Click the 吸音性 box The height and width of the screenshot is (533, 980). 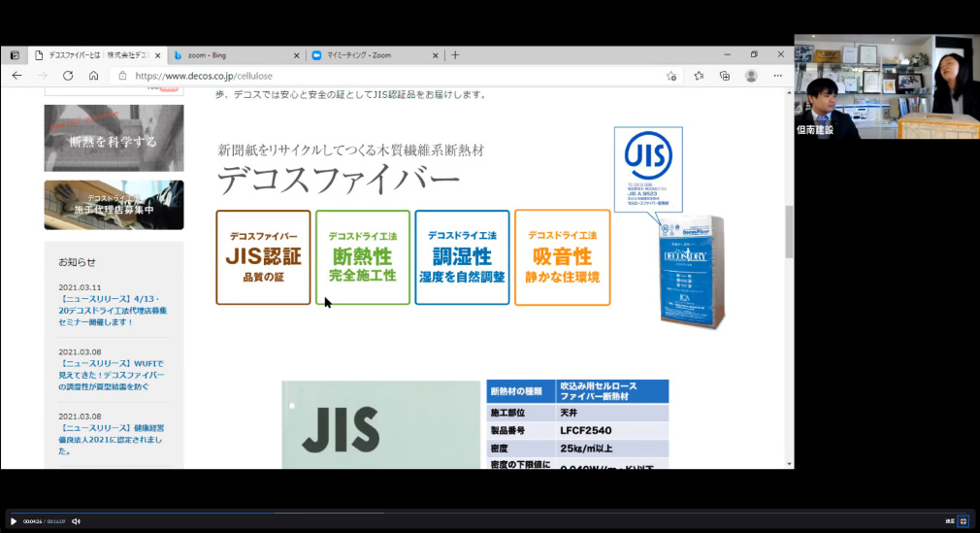[562, 257]
